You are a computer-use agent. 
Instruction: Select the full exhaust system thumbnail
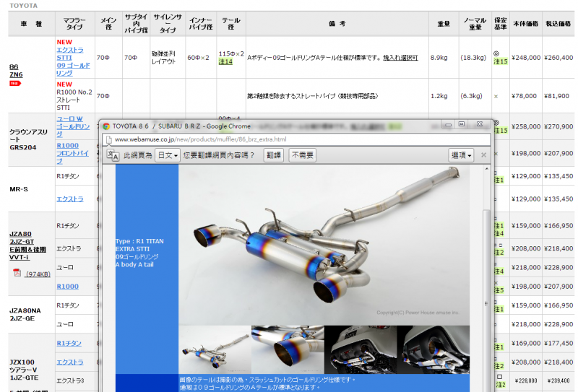click(x=215, y=349)
